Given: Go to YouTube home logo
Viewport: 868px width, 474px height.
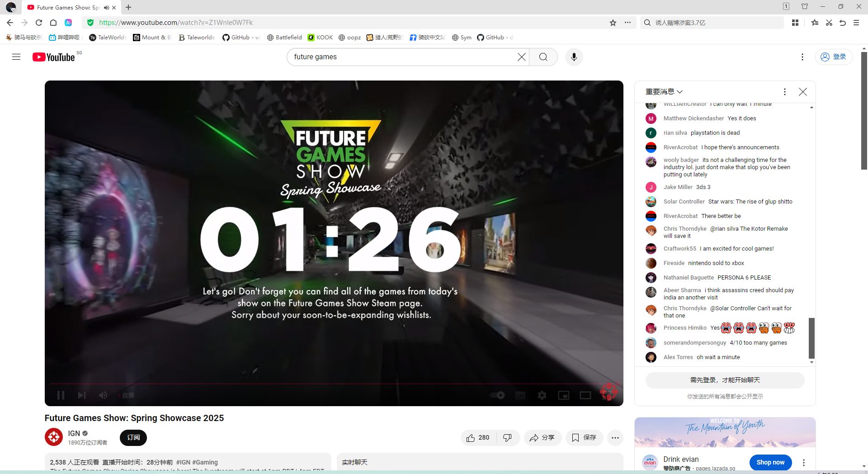Looking at the screenshot, I should pyautogui.click(x=53, y=57).
